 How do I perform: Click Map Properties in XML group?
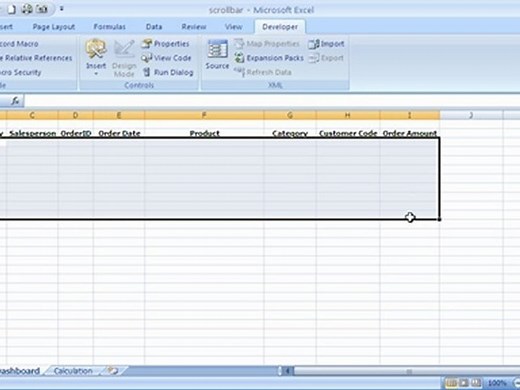point(267,44)
